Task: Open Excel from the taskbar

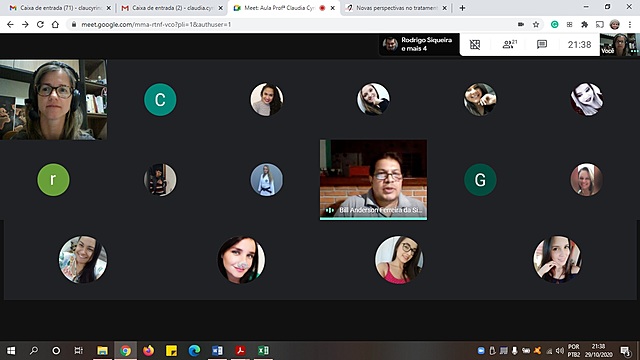Action: coord(263,351)
